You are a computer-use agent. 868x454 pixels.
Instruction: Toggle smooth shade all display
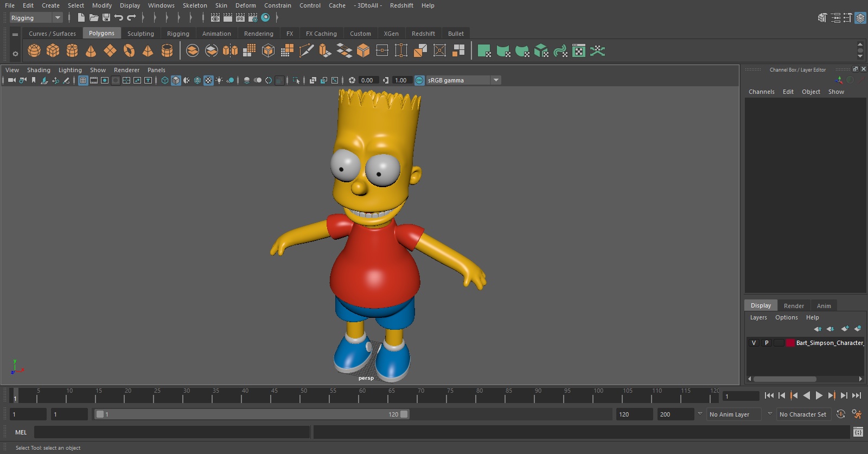176,80
